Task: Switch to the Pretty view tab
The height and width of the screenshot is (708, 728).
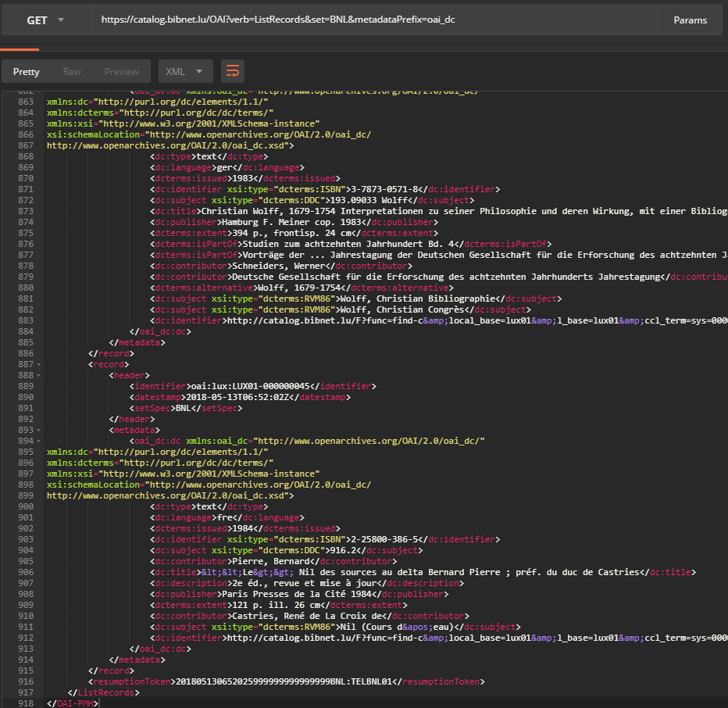Action: point(26,72)
